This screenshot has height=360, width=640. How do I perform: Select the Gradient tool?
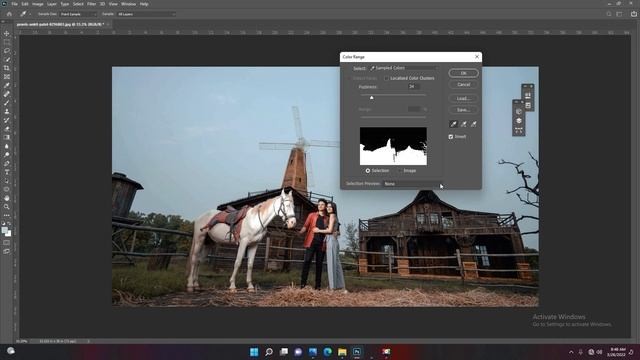point(7,137)
